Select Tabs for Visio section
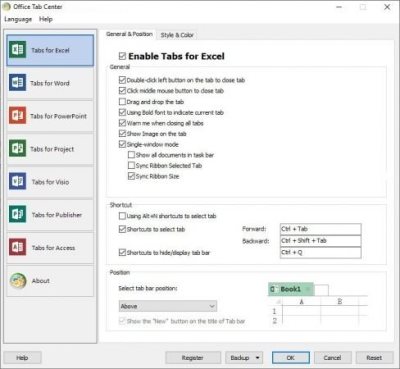The image size is (400, 369). tap(50, 182)
